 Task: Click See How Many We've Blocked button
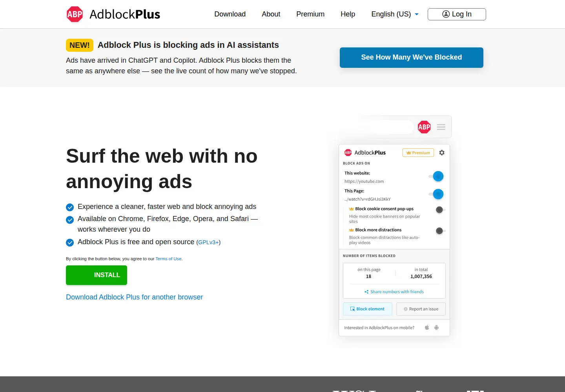(412, 58)
